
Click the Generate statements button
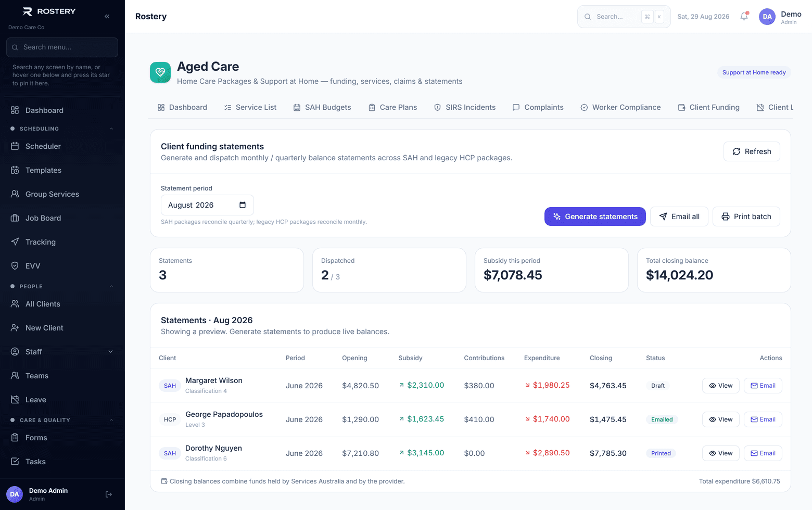[595, 216]
